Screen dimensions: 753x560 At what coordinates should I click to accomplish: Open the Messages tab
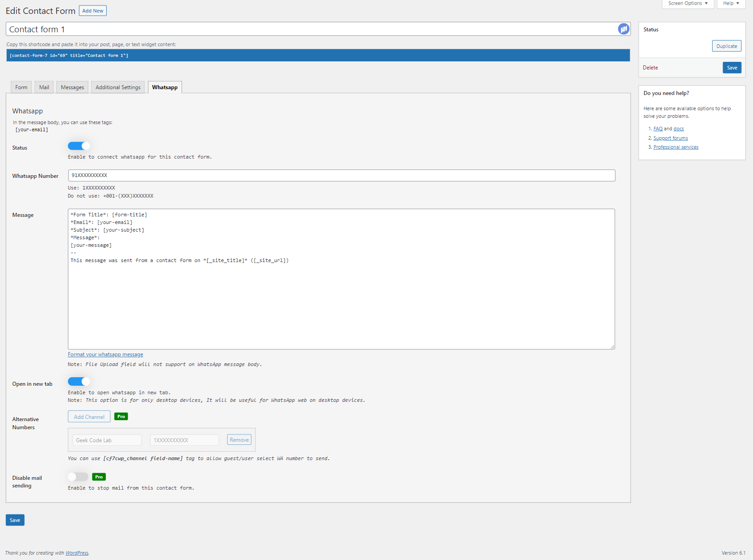[x=72, y=87]
